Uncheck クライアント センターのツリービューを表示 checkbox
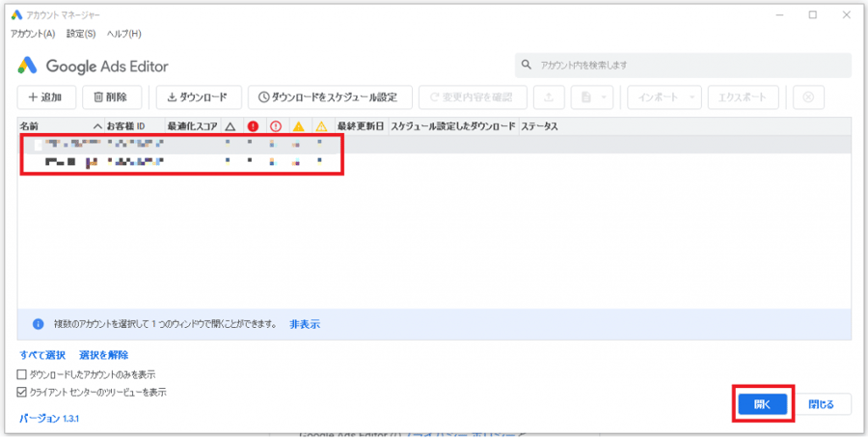This screenshot has width=868, height=438. tap(22, 392)
